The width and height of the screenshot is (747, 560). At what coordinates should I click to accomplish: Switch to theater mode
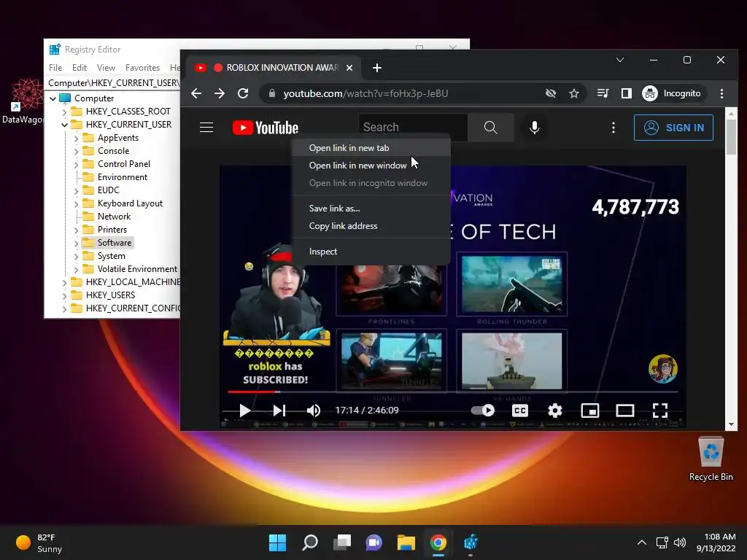click(624, 411)
